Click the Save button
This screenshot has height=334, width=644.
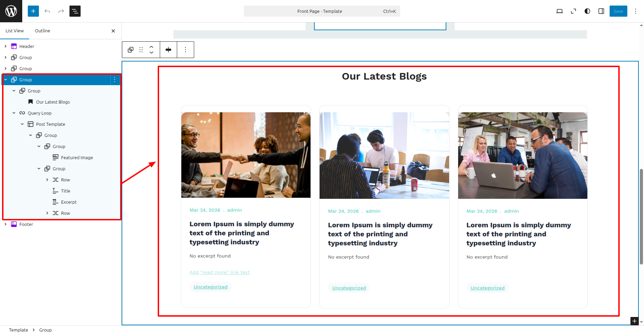618,11
